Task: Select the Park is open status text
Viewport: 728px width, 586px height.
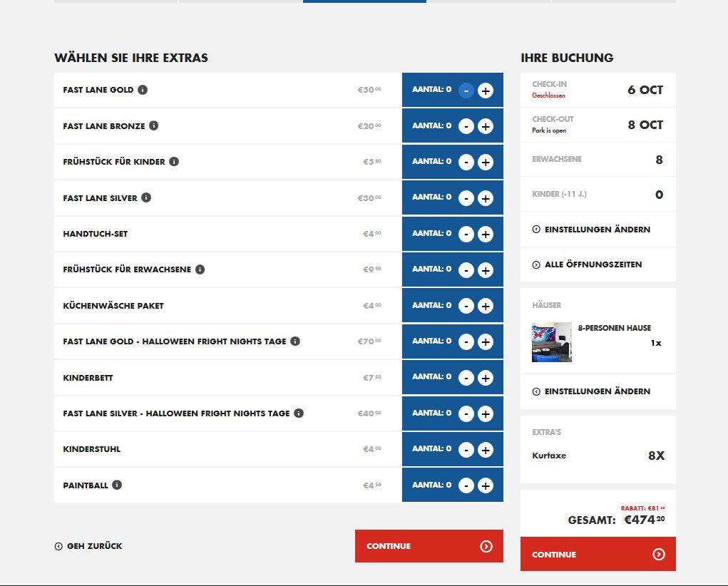Action: point(549,130)
